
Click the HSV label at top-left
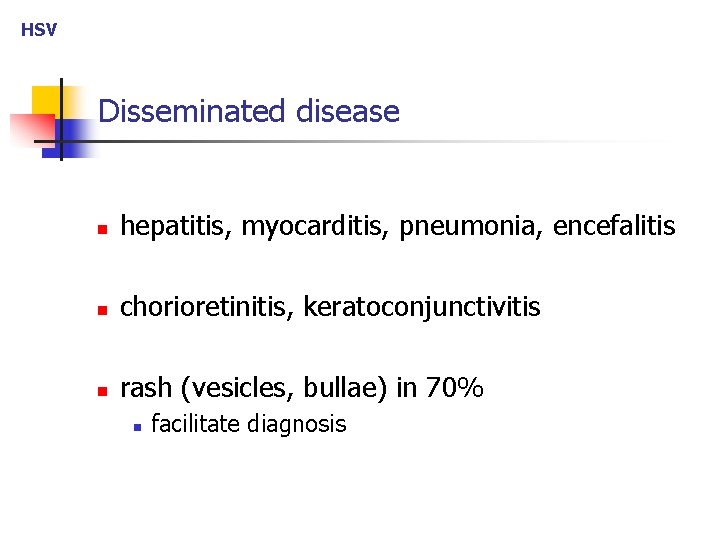[39, 30]
